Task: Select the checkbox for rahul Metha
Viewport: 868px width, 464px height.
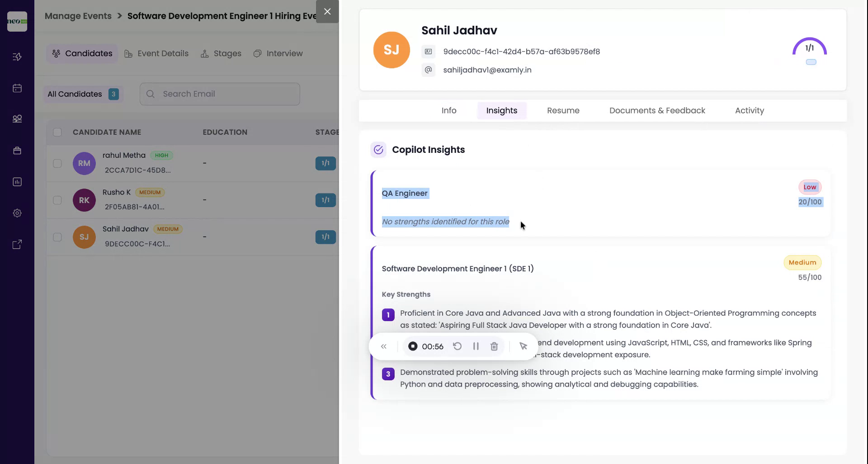Action: pos(57,163)
